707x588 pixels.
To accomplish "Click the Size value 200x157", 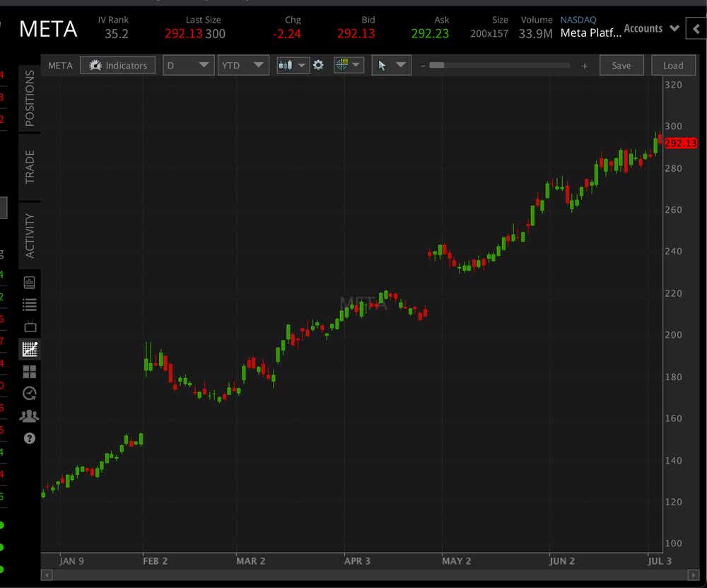I will click(489, 34).
